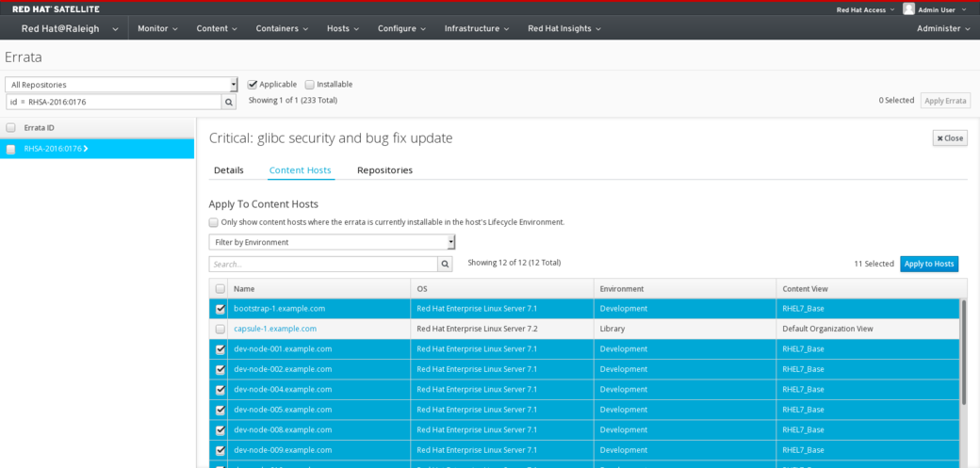The height and width of the screenshot is (468, 980).
Task: Open the bootstrap-1.example.com host link
Action: pos(279,309)
